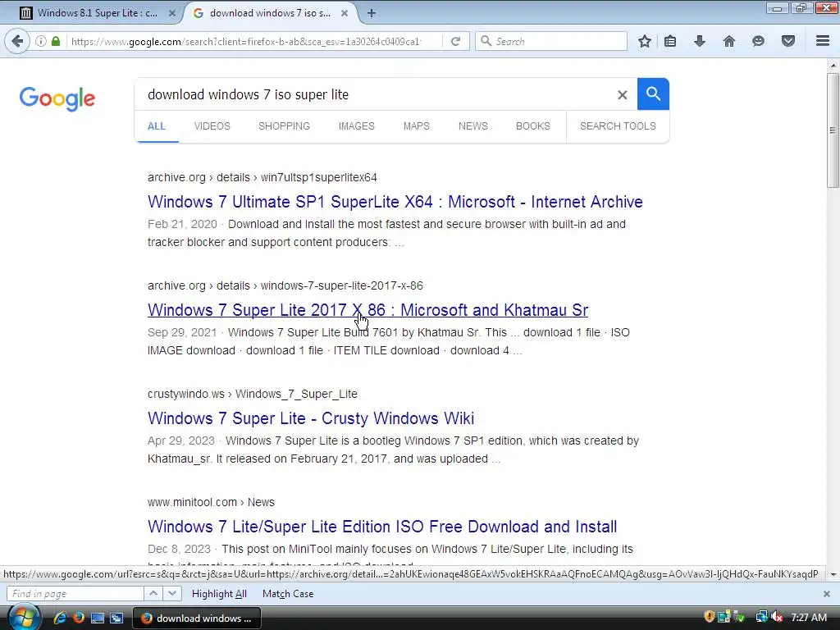Click the muted volume tray icon
This screenshot has width=840, height=630.
tap(777, 617)
